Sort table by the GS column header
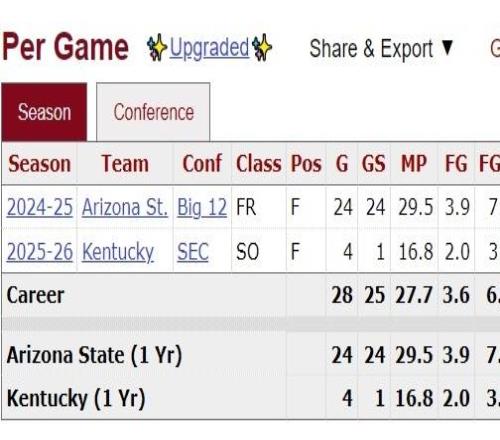The height and width of the screenshot is (440, 500). tap(374, 164)
